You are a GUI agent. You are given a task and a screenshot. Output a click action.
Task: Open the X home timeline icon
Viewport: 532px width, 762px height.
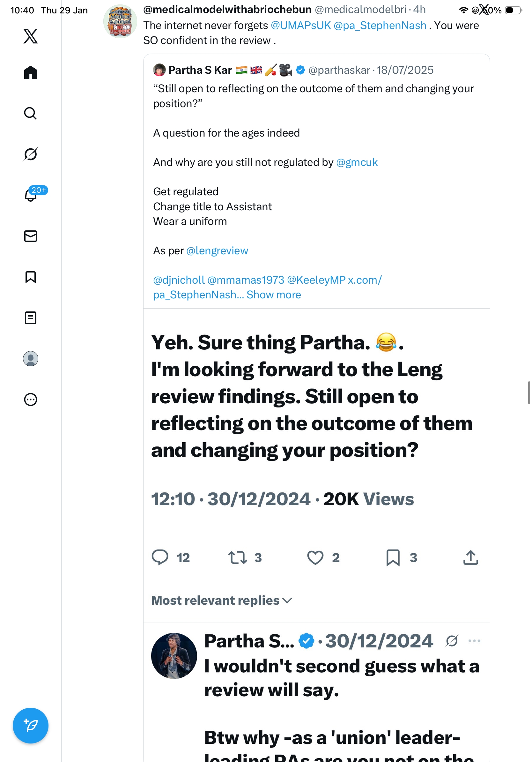pyautogui.click(x=31, y=72)
